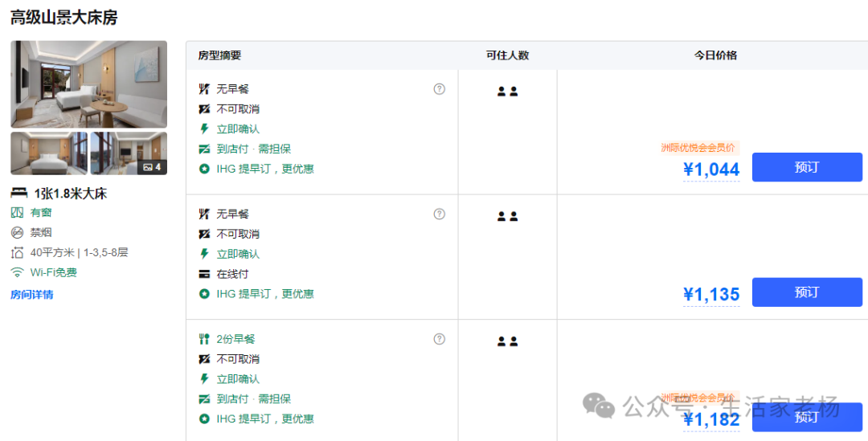The image size is (868, 441).
Task: Book the ¥1,044 member rate
Action: [807, 167]
